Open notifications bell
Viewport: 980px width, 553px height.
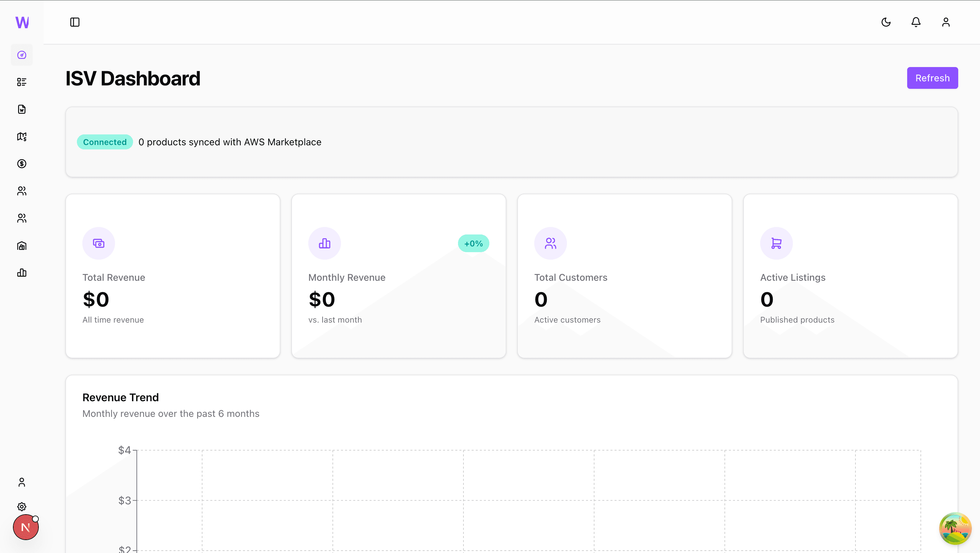click(x=916, y=22)
